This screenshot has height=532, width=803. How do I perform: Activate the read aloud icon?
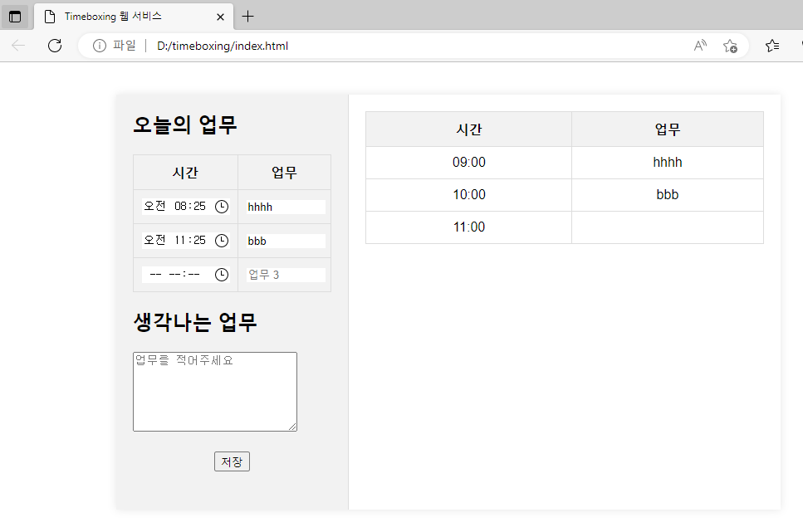pos(700,46)
